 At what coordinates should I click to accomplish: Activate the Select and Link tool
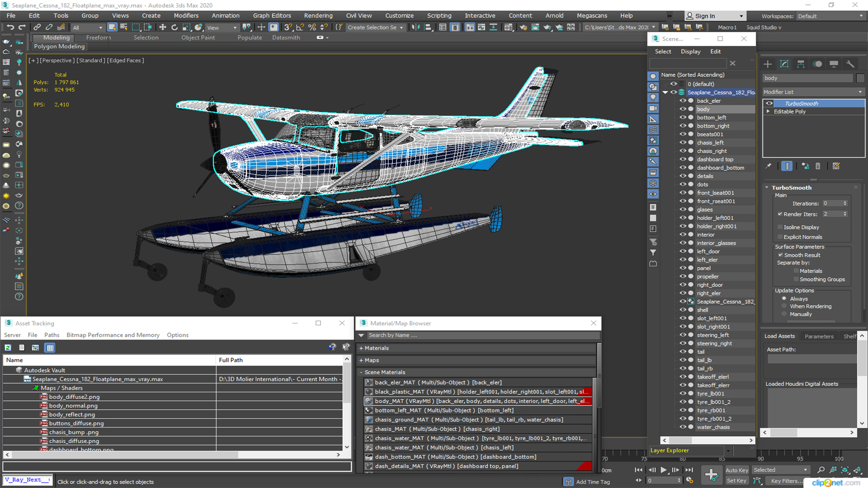click(x=37, y=27)
